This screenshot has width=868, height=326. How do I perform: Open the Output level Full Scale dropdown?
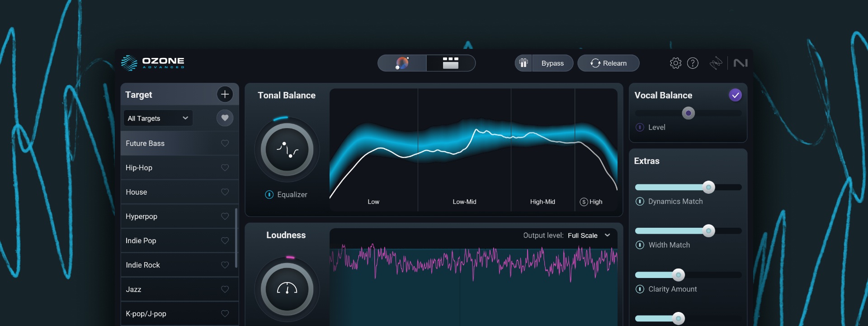pyautogui.click(x=589, y=235)
